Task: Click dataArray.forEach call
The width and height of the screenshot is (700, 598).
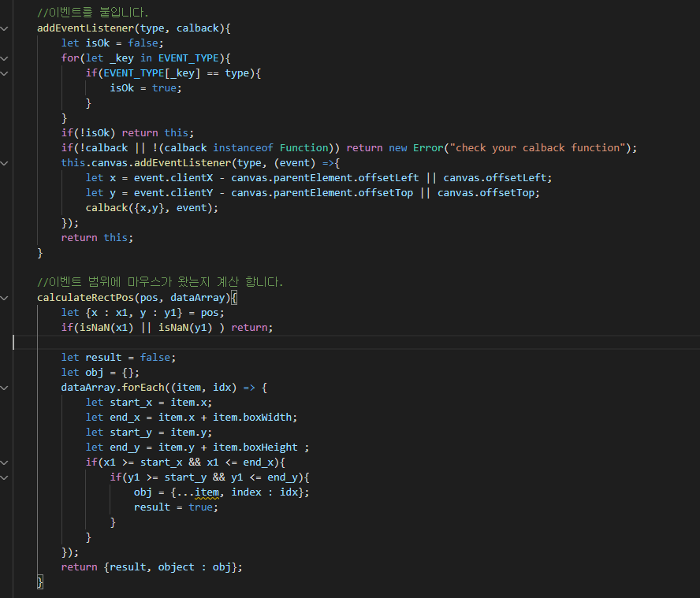Action: 113,388
